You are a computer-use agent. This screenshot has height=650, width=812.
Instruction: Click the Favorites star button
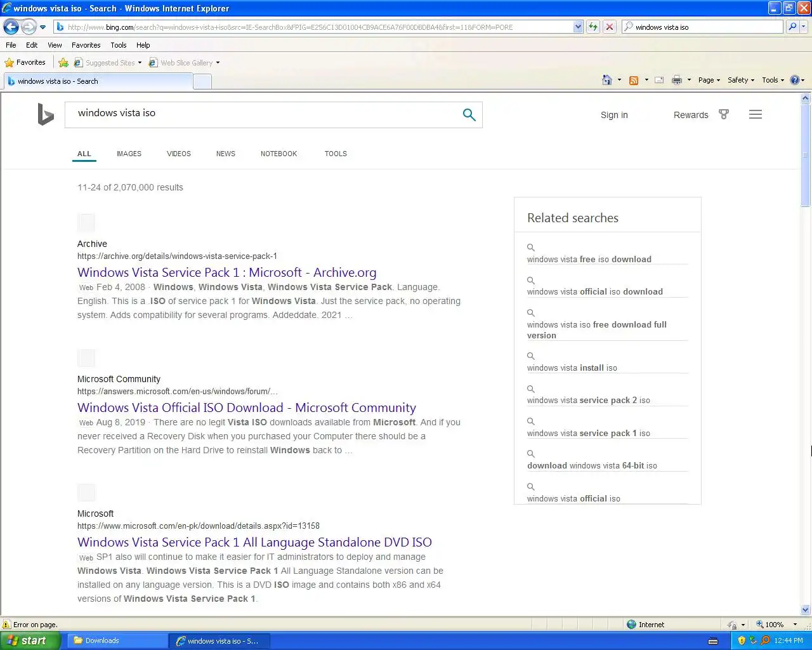(x=25, y=62)
